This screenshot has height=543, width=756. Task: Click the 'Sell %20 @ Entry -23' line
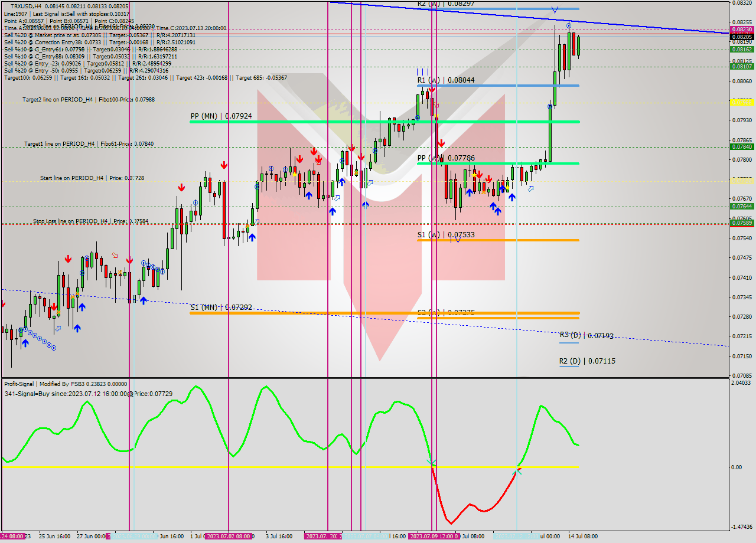(x=87, y=64)
